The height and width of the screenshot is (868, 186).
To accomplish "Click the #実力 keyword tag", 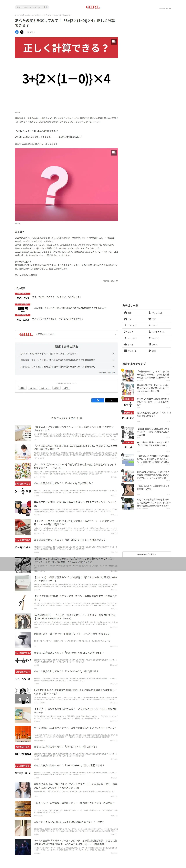I will coord(22,388).
